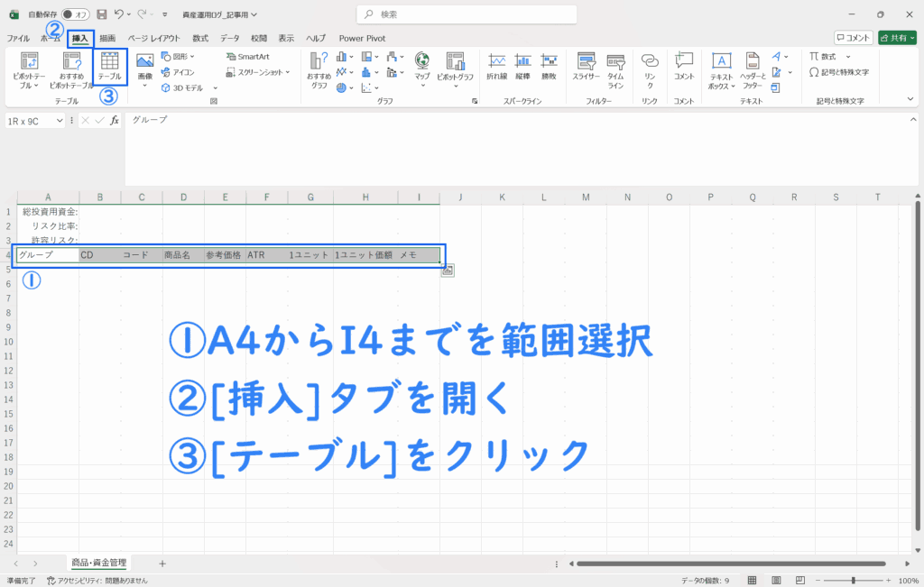Click the おすすめグラフ icon
The height and width of the screenshot is (587, 924).
pos(319,69)
